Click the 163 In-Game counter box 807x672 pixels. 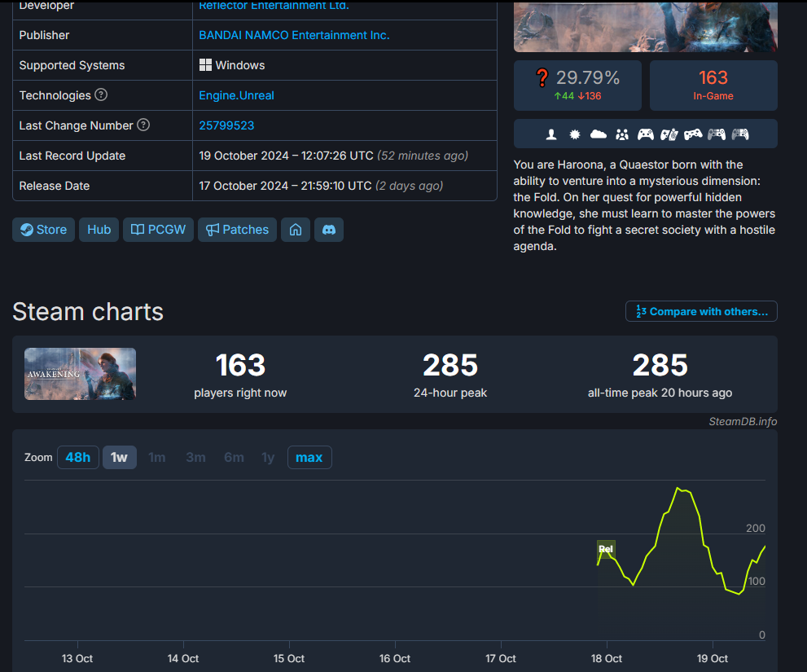click(x=713, y=86)
